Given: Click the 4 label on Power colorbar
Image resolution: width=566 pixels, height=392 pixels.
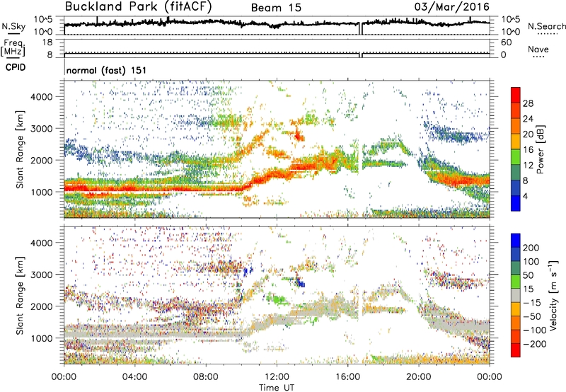Looking at the screenshot, I should pyautogui.click(x=525, y=196).
